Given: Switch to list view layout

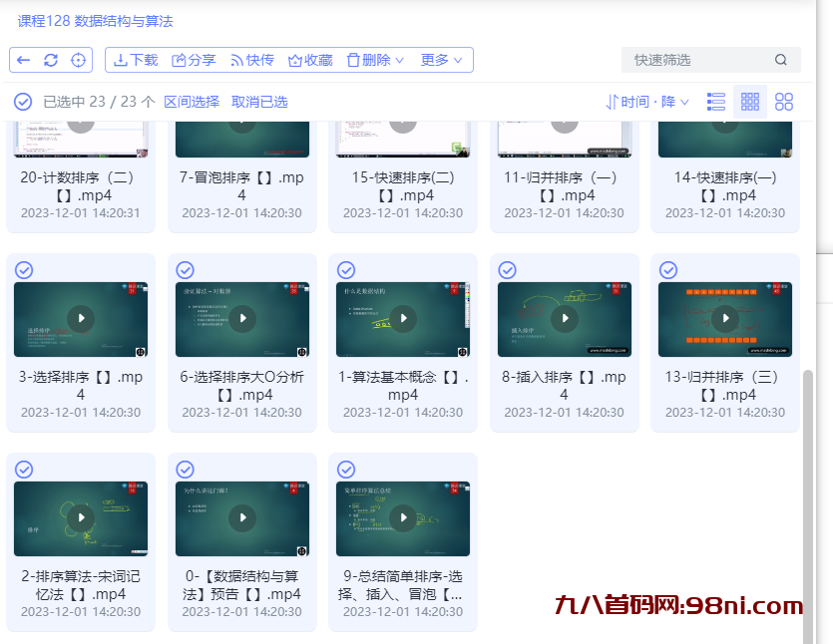Looking at the screenshot, I should (715, 101).
